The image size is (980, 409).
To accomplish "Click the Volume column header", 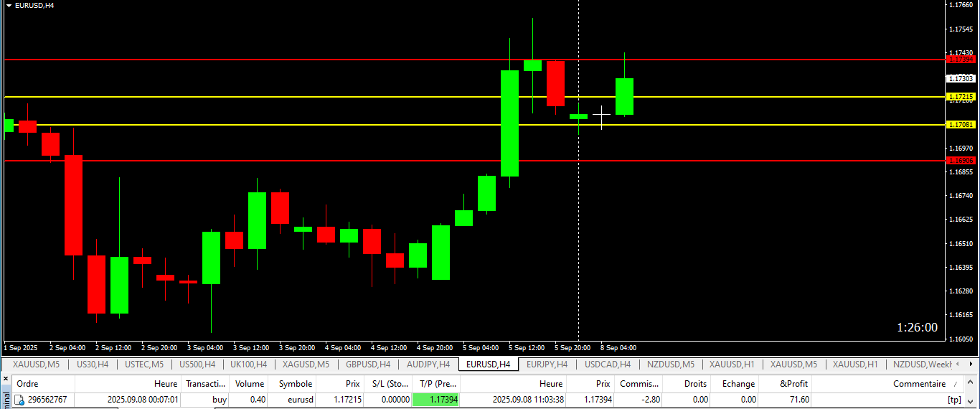I will click(248, 384).
